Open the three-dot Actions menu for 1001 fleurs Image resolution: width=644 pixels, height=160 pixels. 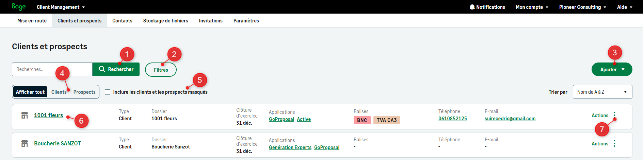[614, 115]
